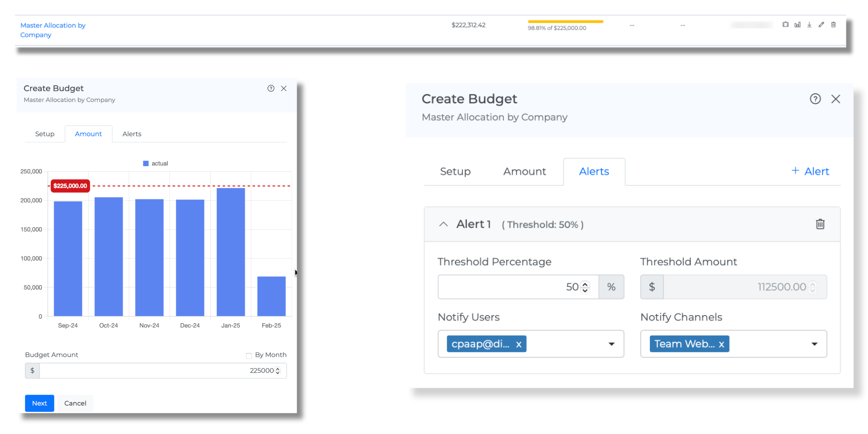Select the Amount tab in the right dialog
The width and height of the screenshot is (868, 434).
tap(525, 171)
